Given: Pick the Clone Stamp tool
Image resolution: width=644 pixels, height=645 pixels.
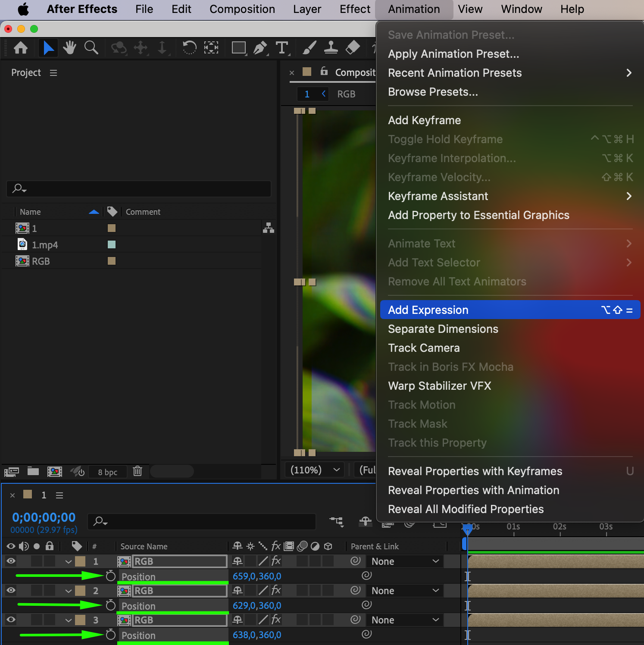Looking at the screenshot, I should pos(331,47).
